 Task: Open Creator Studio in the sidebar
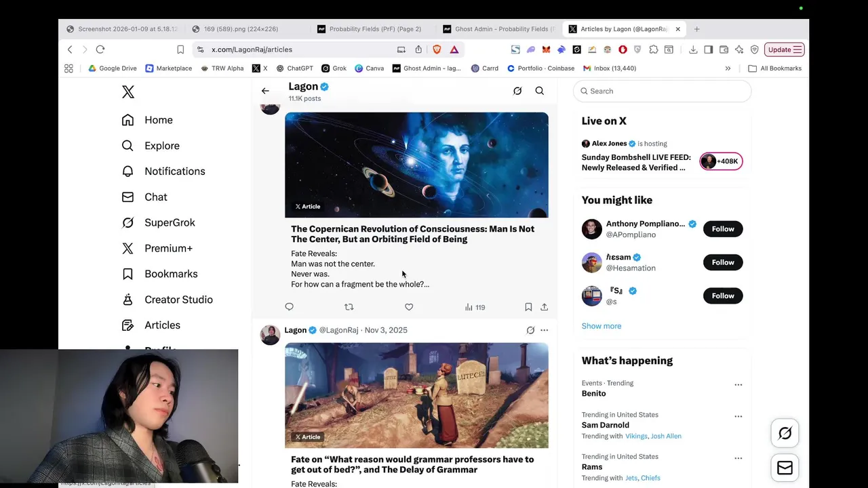(x=167, y=300)
